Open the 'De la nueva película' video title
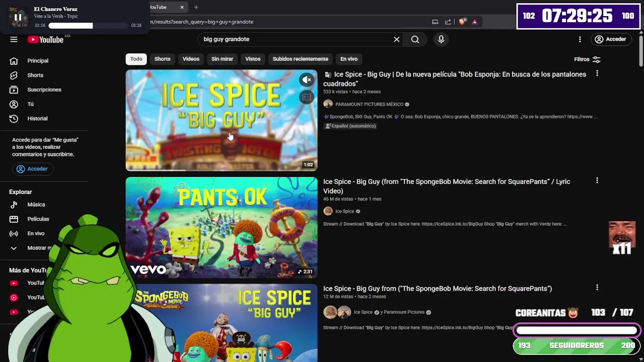The width and height of the screenshot is (644, 362). click(454, 79)
